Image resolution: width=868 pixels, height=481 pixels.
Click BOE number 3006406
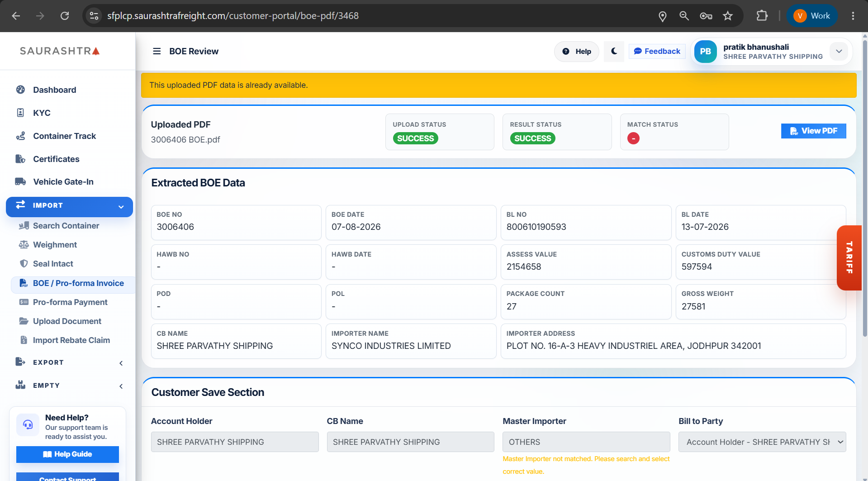[175, 227]
